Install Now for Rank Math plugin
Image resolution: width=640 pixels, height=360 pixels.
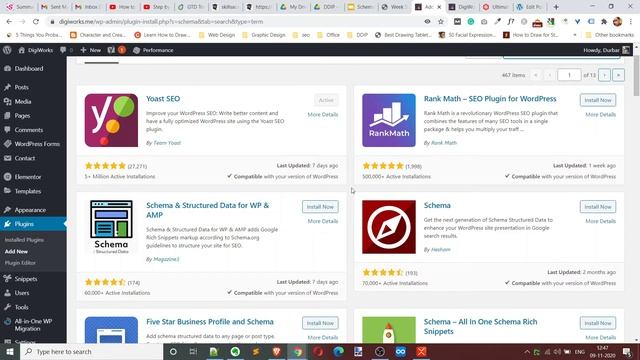[x=598, y=100]
